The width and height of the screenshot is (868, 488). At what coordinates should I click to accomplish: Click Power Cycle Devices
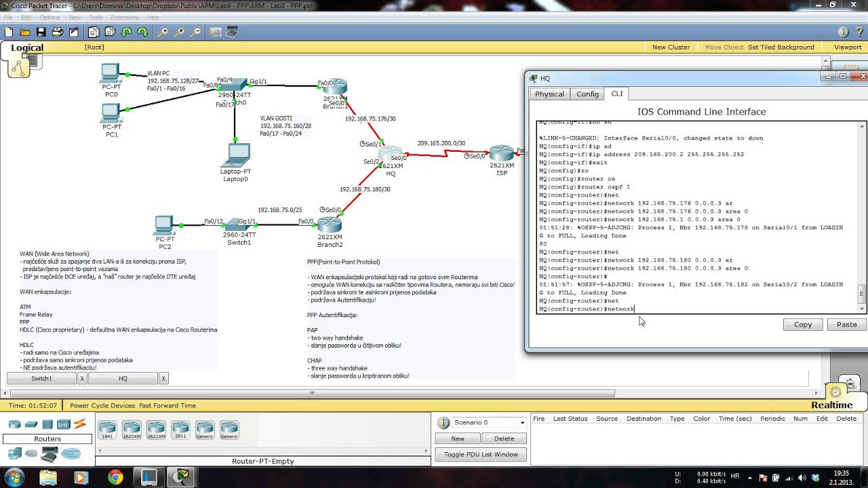click(x=102, y=405)
